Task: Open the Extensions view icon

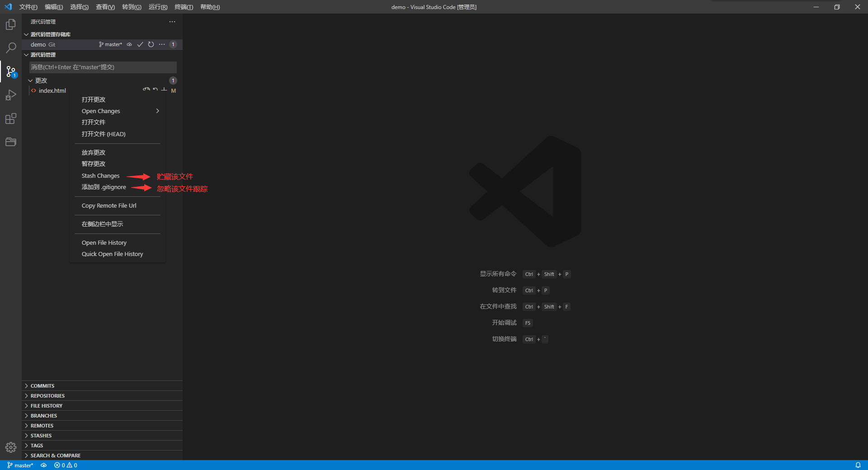Action: (11, 119)
